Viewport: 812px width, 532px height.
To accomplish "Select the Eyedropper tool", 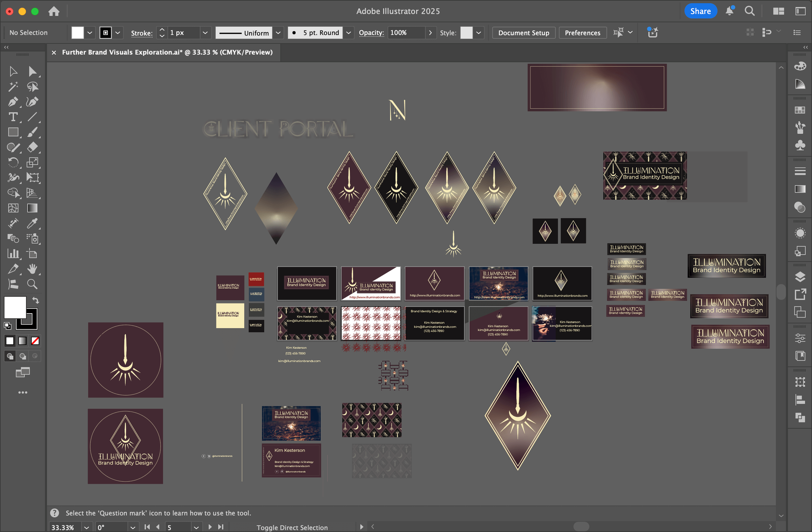I will (32, 223).
